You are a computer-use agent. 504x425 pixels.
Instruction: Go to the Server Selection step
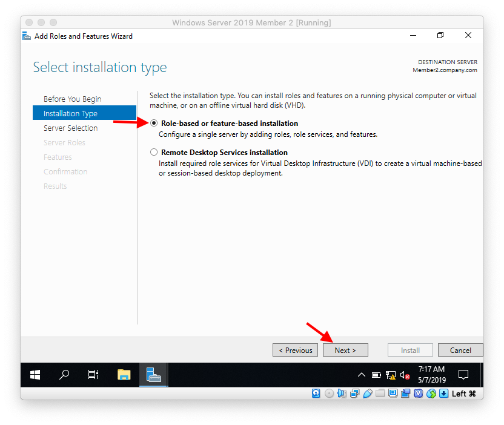pyautogui.click(x=72, y=128)
